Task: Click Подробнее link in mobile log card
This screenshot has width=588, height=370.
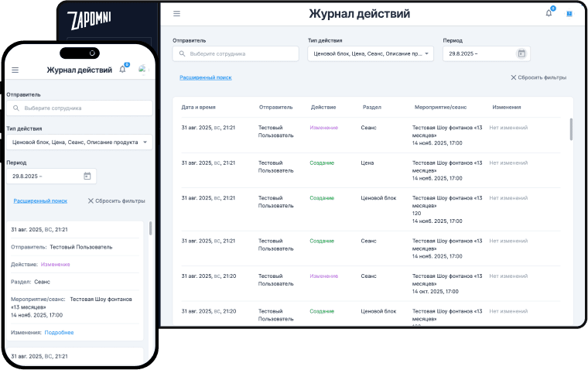Action: (x=59, y=332)
